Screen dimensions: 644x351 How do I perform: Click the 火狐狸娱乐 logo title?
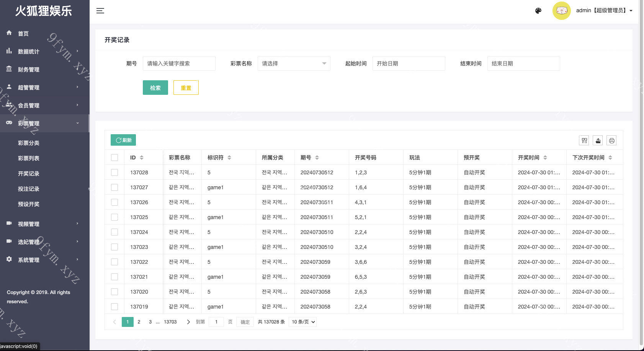pos(44,11)
